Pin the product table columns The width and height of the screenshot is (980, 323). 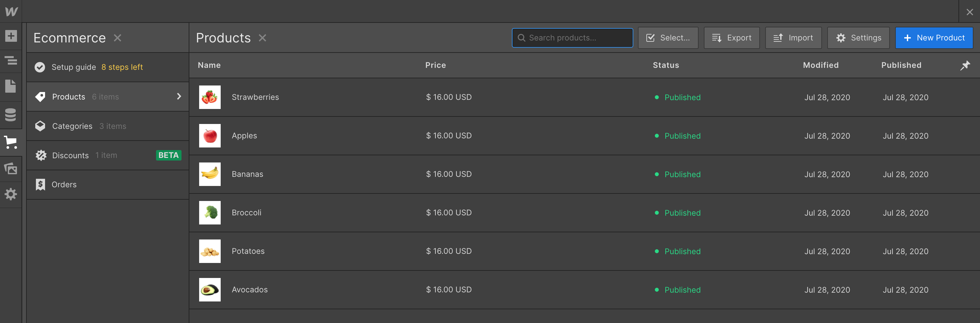965,65
